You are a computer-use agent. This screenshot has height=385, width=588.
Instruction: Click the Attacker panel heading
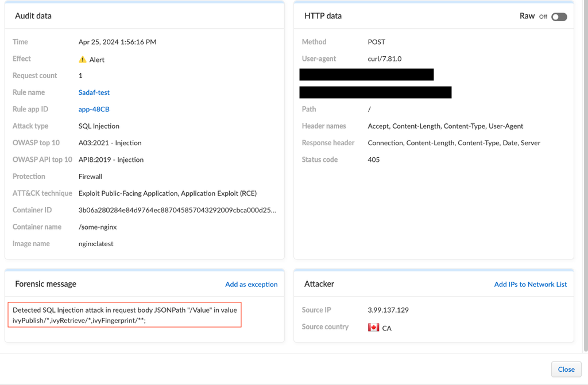click(x=319, y=284)
